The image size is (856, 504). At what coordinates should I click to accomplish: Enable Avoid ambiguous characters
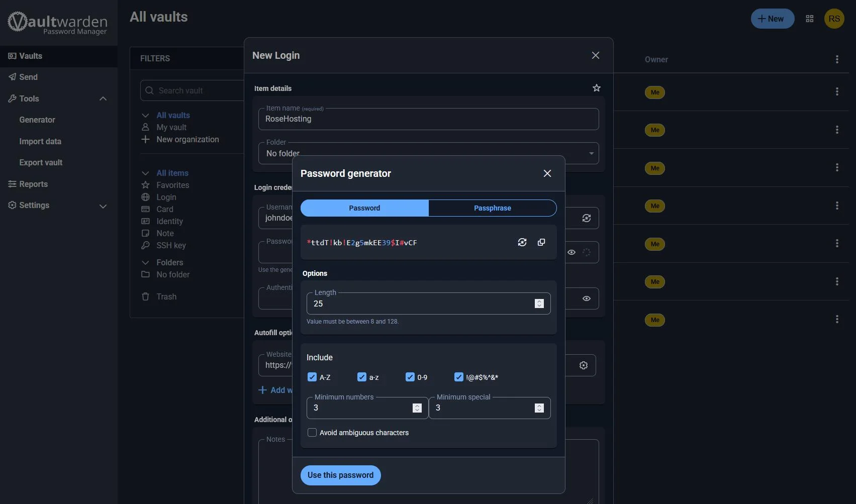[312, 433]
